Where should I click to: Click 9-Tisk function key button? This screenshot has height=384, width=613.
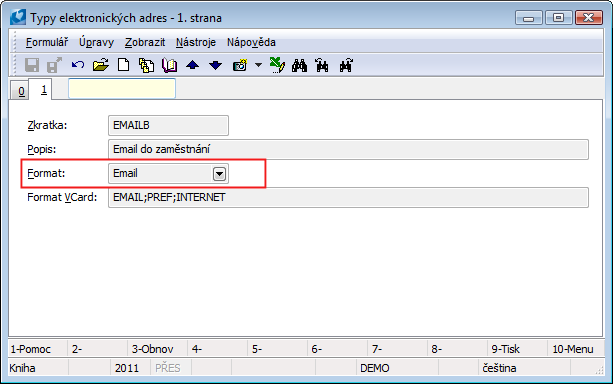(x=517, y=349)
